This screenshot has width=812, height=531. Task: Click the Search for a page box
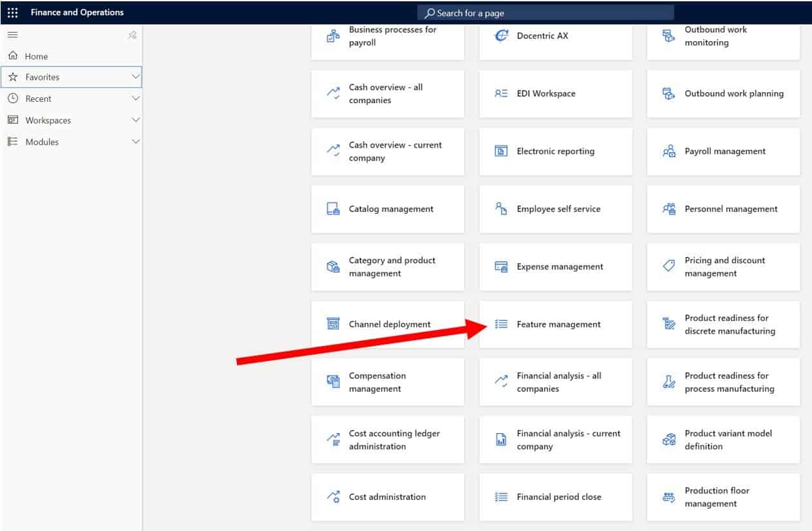[545, 13]
